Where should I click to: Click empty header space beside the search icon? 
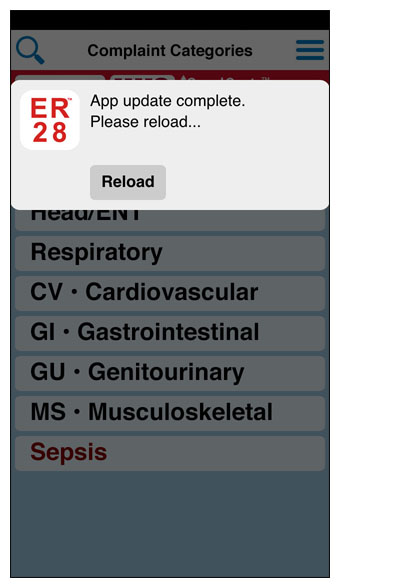66,50
